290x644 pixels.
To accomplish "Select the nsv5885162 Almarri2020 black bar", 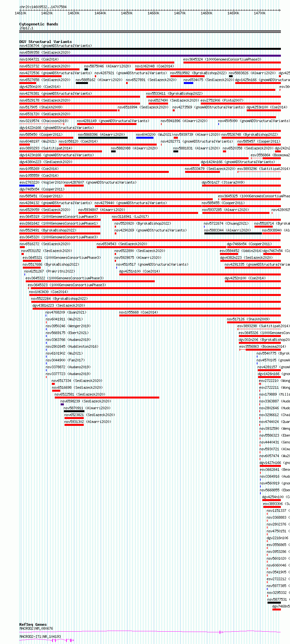I will tap(82, 83).
